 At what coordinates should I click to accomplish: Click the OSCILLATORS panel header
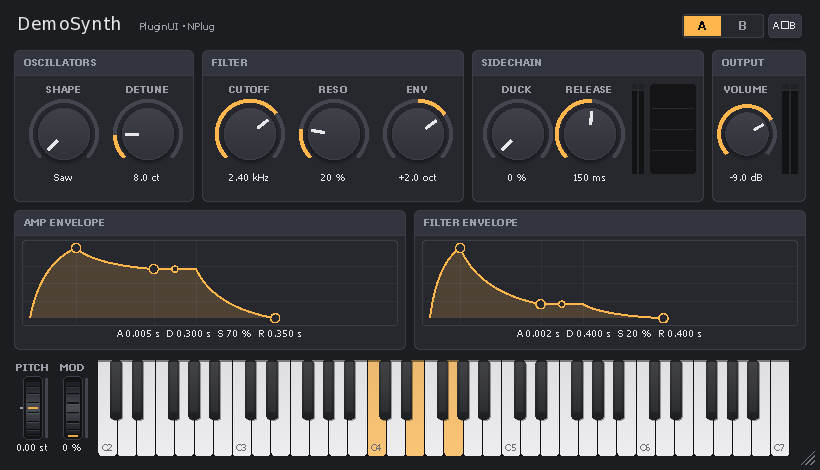(104, 63)
